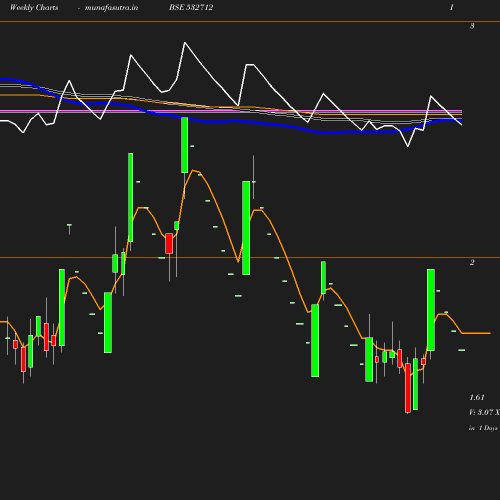Select the "BSE 532712" stock code text
The image size is (500, 500).
[x=191, y=7]
